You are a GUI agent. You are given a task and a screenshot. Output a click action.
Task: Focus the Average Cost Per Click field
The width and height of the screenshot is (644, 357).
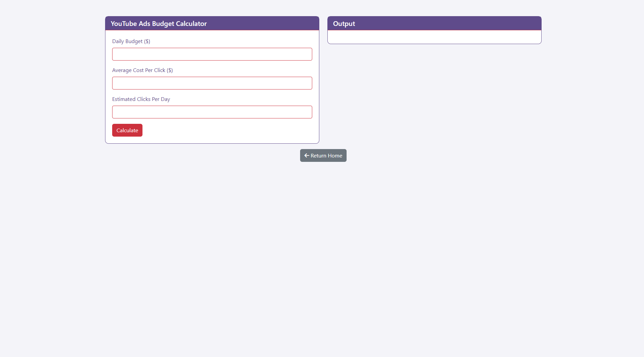coord(212,83)
